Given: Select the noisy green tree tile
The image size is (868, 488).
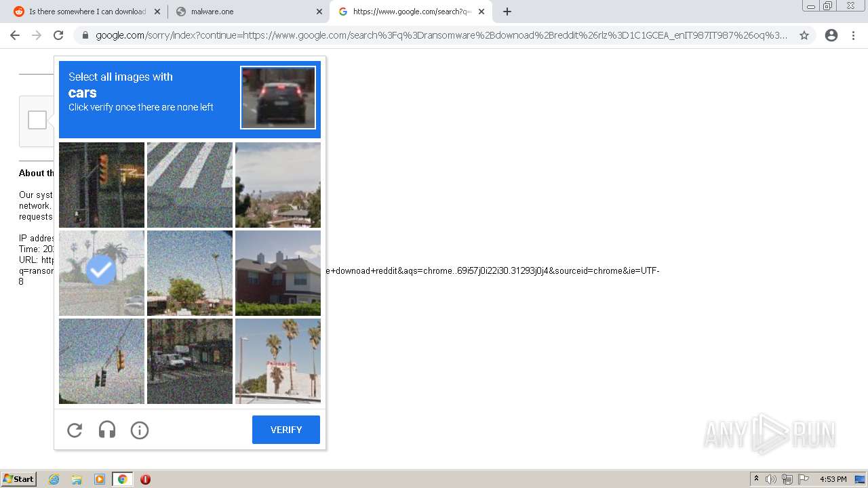Looking at the screenshot, I should (x=190, y=273).
